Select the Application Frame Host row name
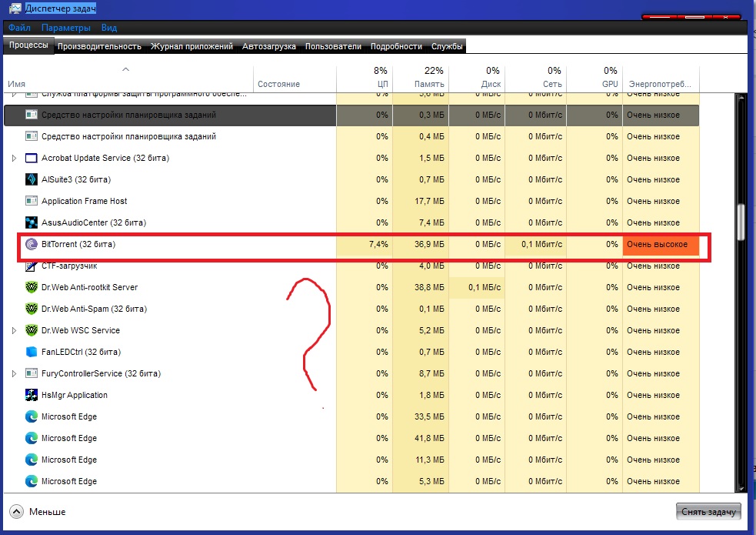The image size is (756, 535). pos(85,201)
